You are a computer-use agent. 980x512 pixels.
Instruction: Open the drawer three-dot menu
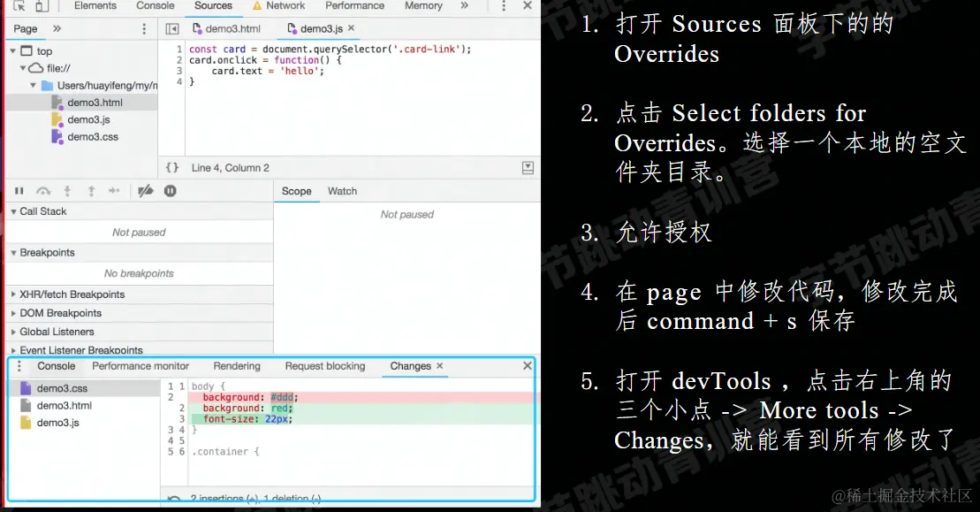click(19, 366)
